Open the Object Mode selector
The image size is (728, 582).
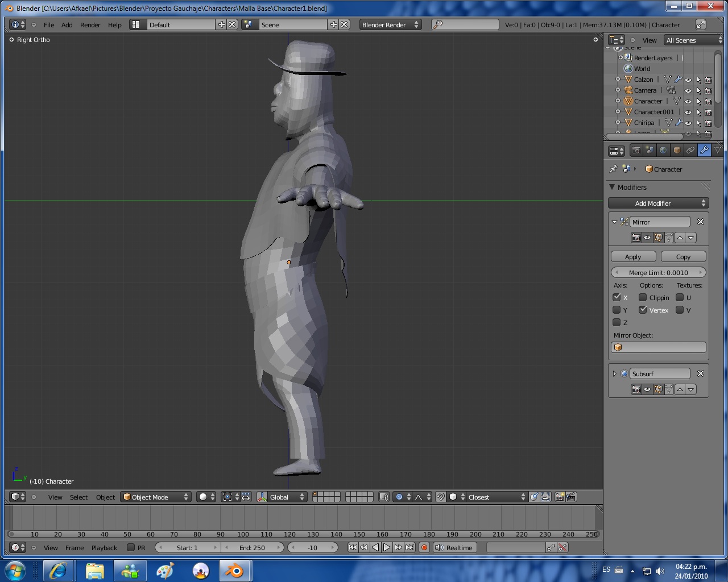[x=156, y=497]
